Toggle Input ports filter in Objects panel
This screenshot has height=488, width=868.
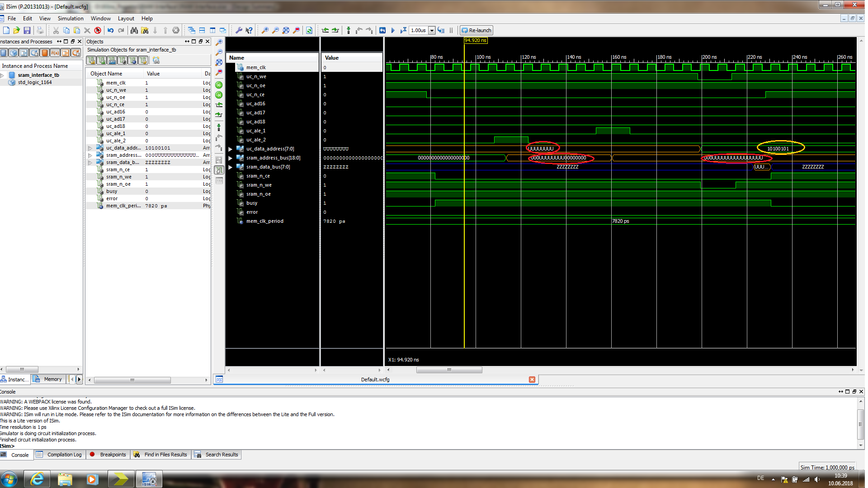pyautogui.click(x=91, y=61)
